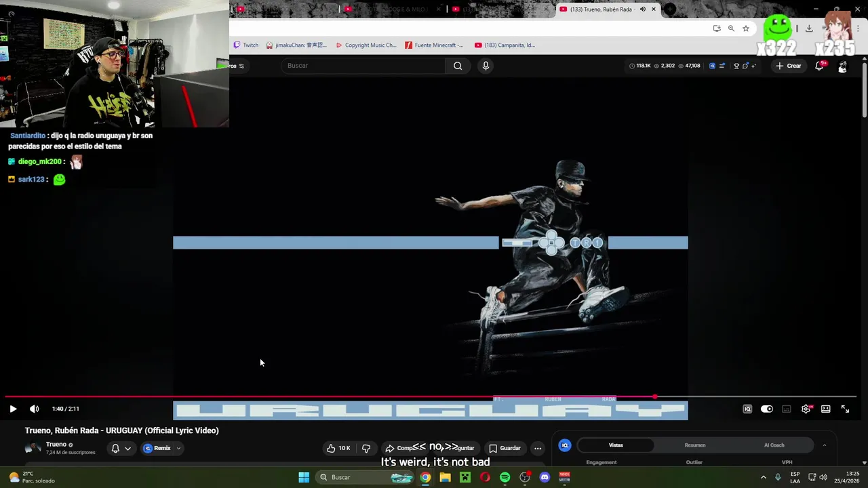Click the vidIQ list icon in header
Screen dimensions: 868x488
click(x=722, y=66)
